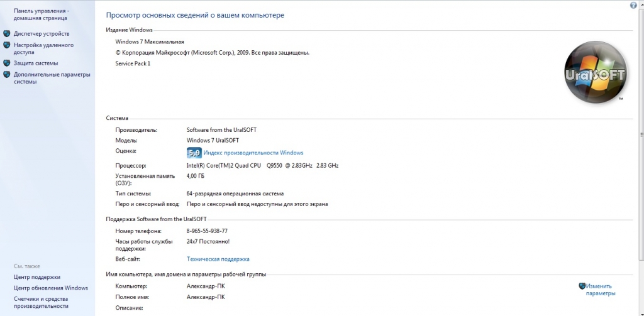
Task: Click the vertical scrollbar on the right edge
Action: [x=641, y=157]
